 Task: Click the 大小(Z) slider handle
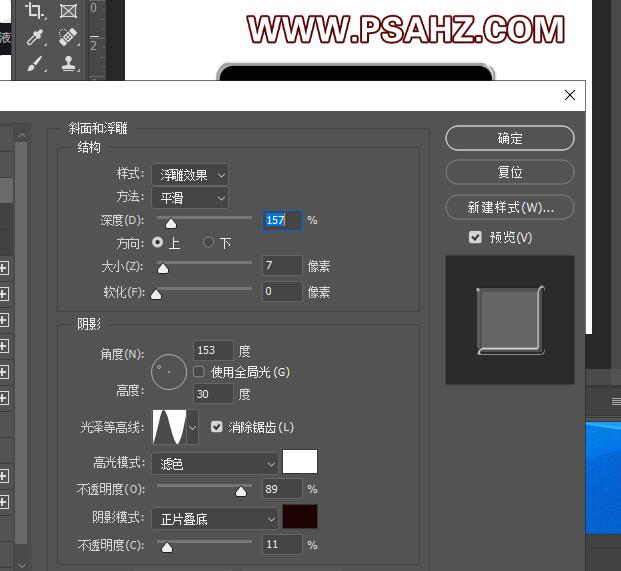(x=163, y=269)
